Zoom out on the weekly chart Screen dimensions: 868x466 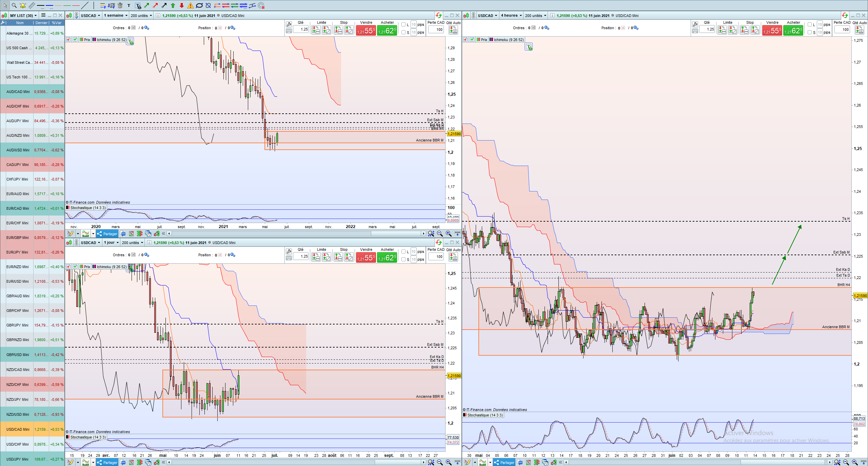[x=440, y=234]
